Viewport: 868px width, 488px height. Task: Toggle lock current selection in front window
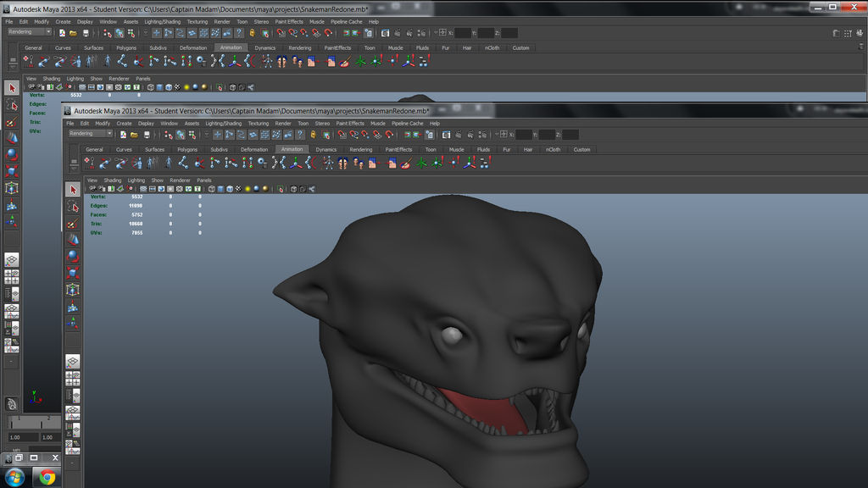coord(313,135)
